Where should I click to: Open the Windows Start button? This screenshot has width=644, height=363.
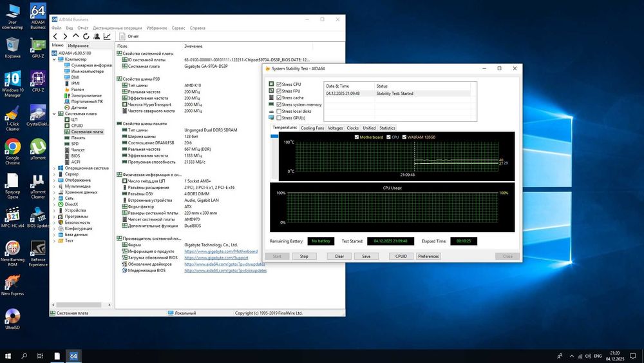(x=7, y=356)
